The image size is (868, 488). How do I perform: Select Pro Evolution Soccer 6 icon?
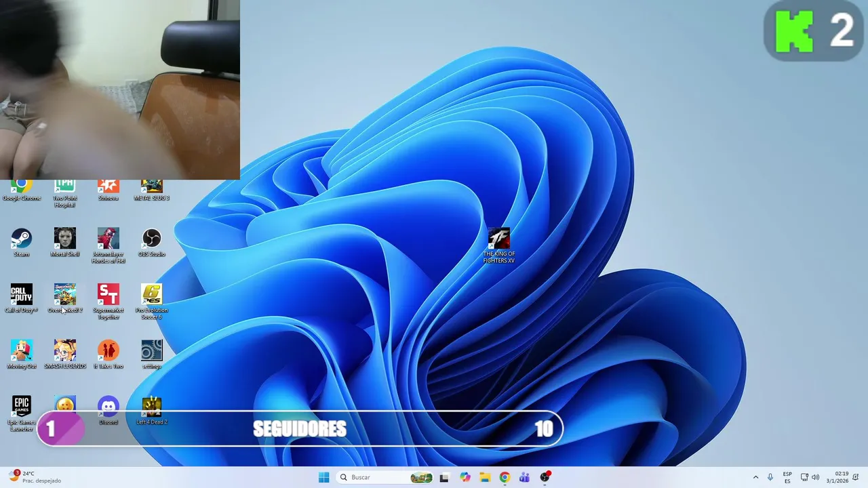[x=152, y=302]
